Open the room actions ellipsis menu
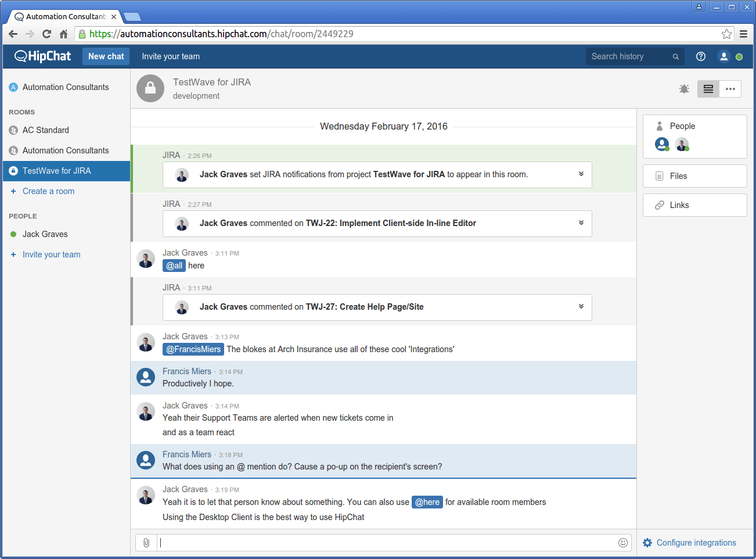756x559 pixels. pyautogui.click(x=730, y=89)
